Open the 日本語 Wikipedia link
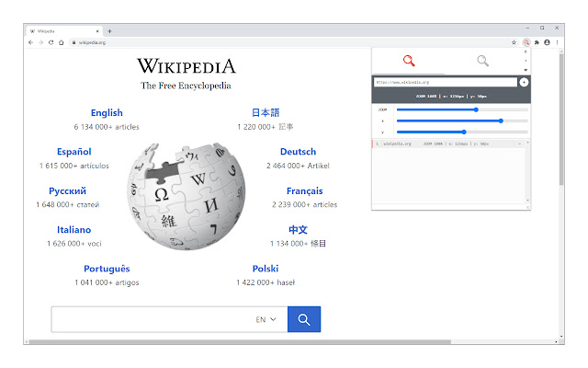This screenshot has width=588, height=368. click(x=266, y=112)
